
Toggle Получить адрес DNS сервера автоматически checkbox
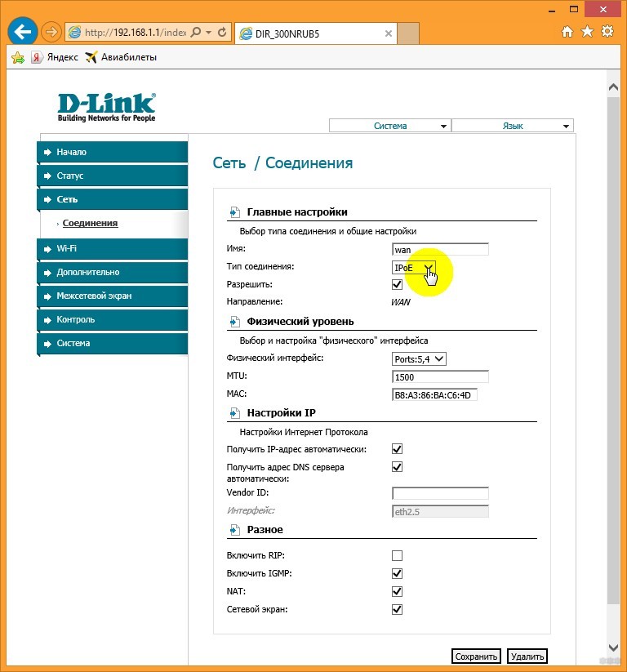point(397,467)
